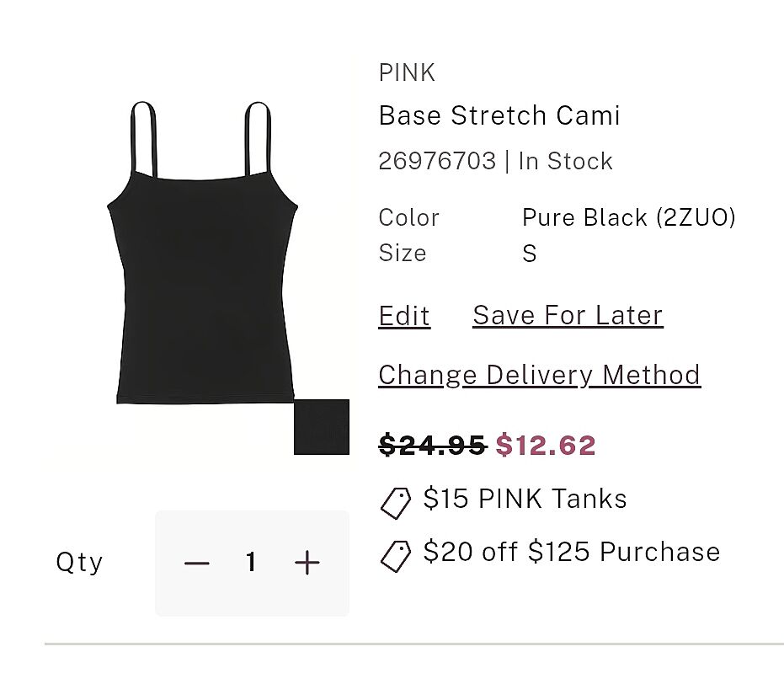This screenshot has width=784, height=684.
Task: Open Change Delivery Method
Action: pos(539,375)
